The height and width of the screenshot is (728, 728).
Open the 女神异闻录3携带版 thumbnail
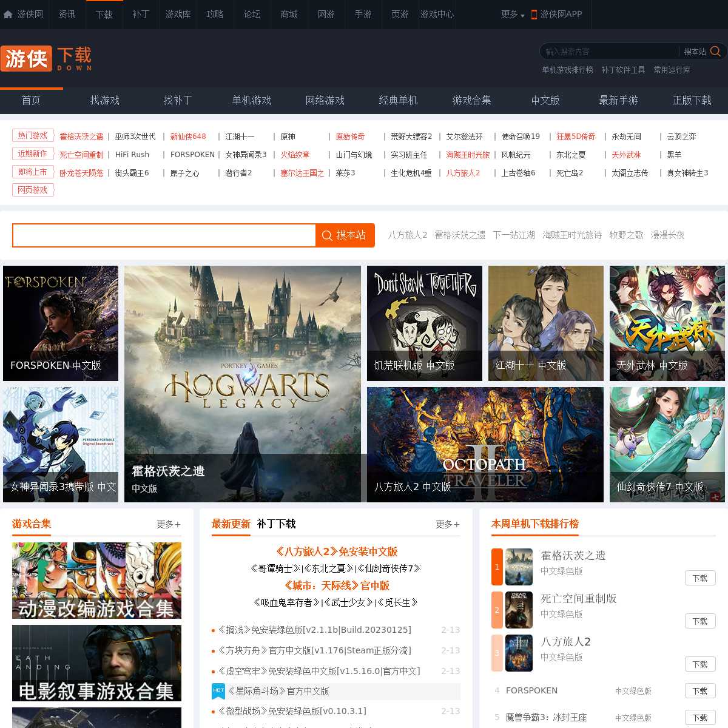point(61,445)
